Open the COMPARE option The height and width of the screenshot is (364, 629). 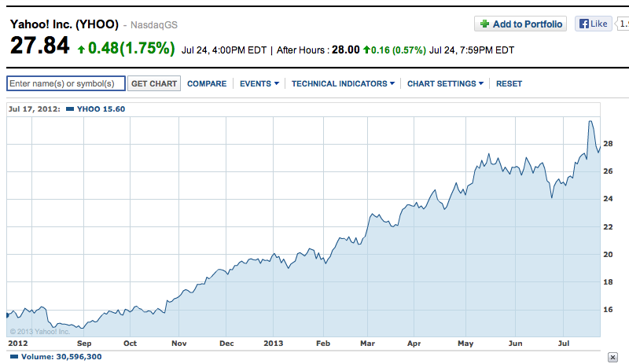[x=207, y=84]
